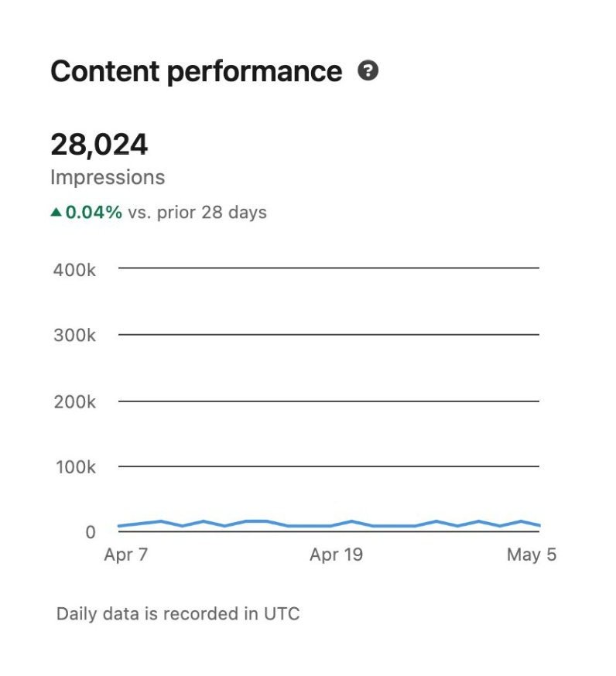Select the 28,024 impressions count
The width and height of the screenshot is (616, 676).
99,144
